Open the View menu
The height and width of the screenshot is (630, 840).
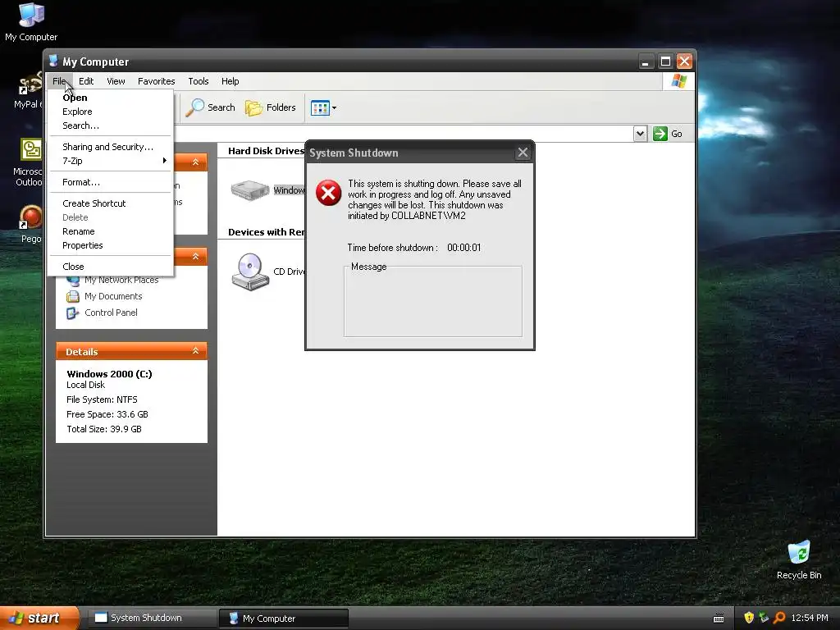[x=116, y=81]
